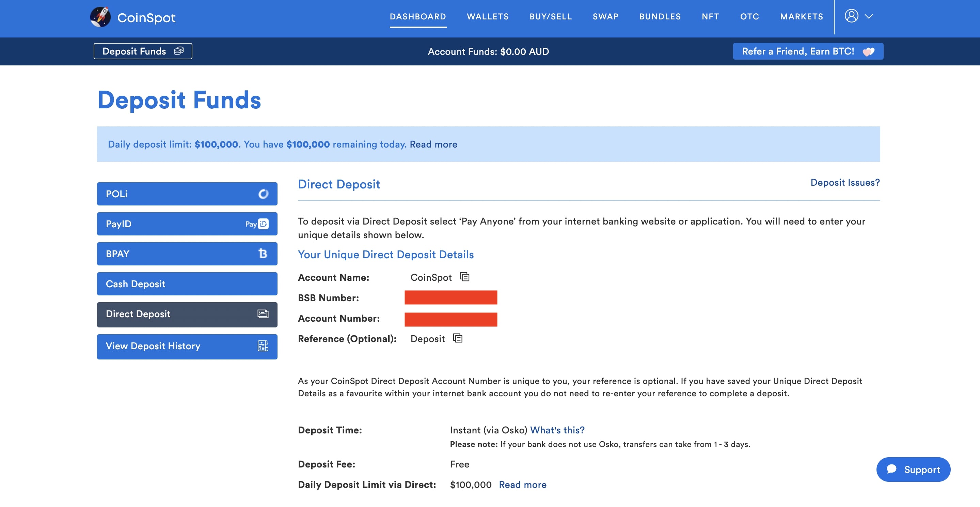Click Refer a Friend, Earn BTC! button

[808, 51]
